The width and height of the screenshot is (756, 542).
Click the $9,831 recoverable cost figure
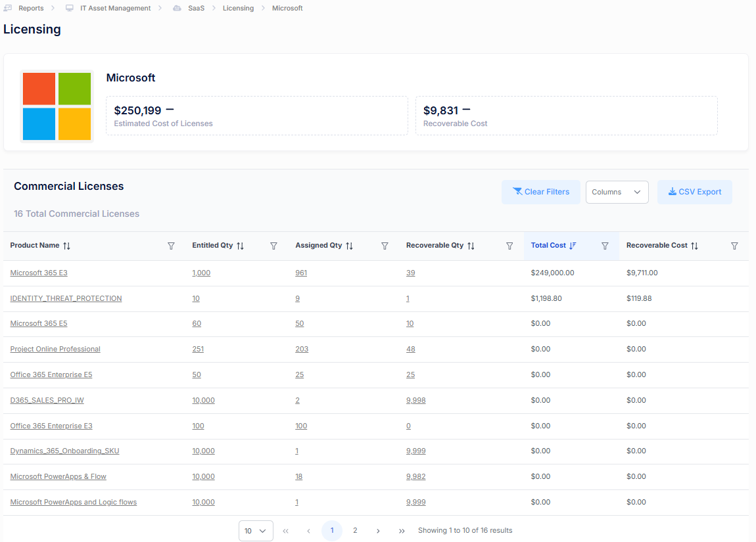[440, 110]
